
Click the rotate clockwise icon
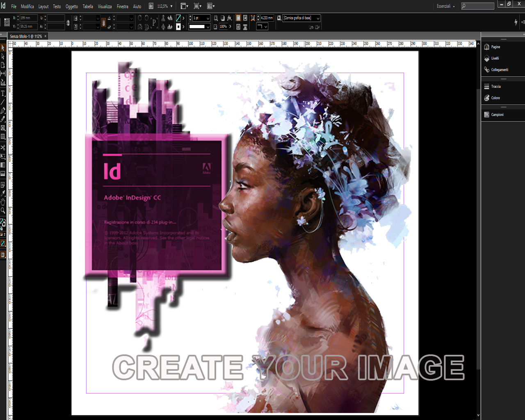coord(140,18)
